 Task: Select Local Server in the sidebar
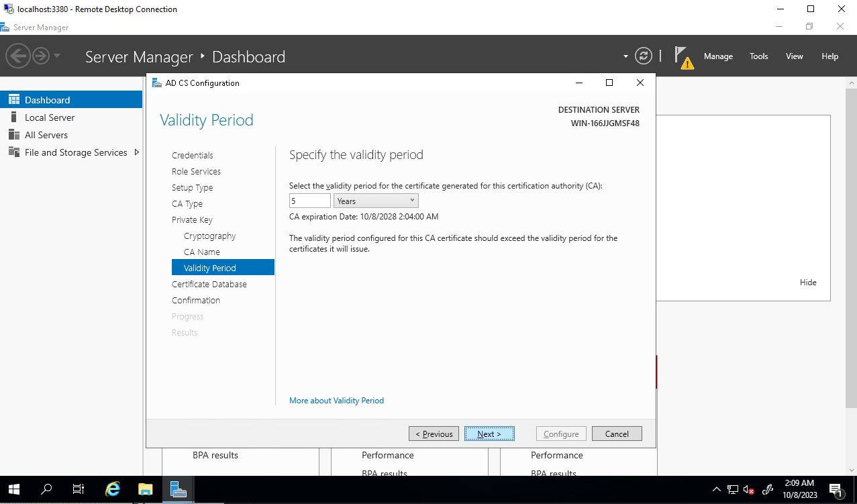(50, 117)
